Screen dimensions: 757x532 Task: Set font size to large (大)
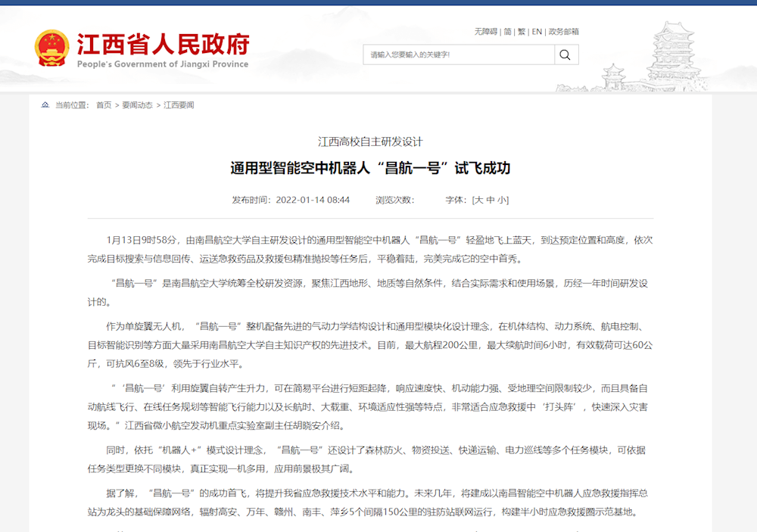tap(478, 200)
